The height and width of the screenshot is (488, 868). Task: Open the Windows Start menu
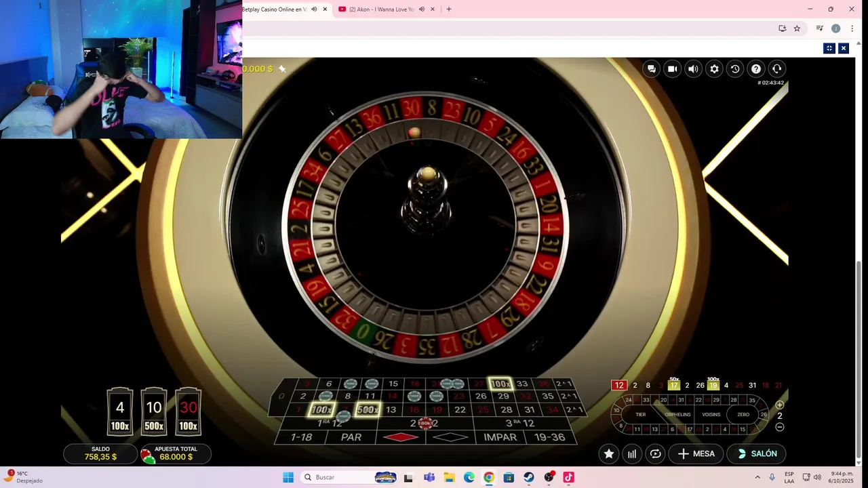[x=288, y=477]
